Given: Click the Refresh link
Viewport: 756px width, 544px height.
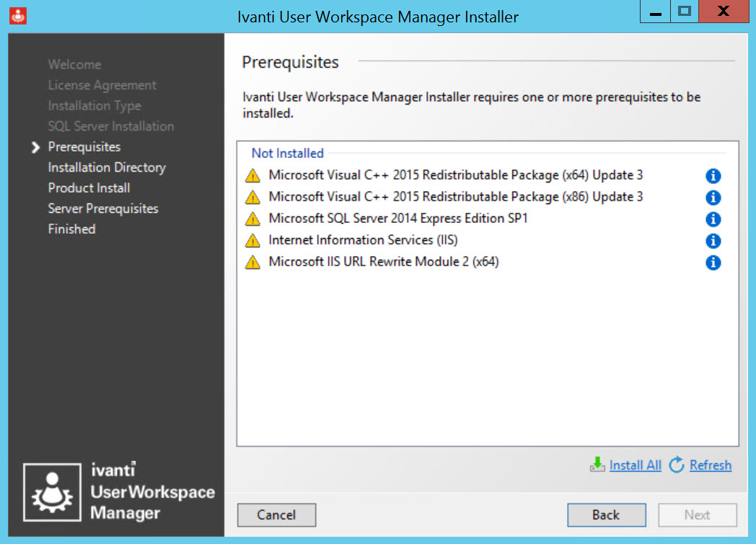Looking at the screenshot, I should click(710, 465).
